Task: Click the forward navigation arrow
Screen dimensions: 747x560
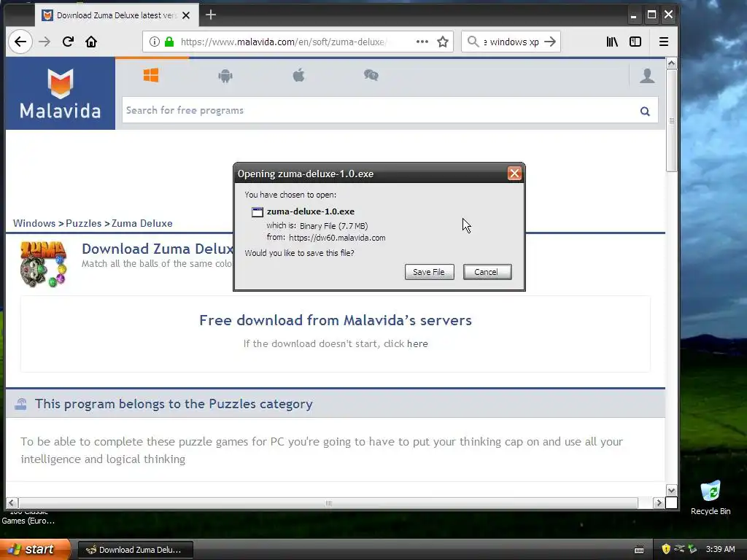Action: 44,42
